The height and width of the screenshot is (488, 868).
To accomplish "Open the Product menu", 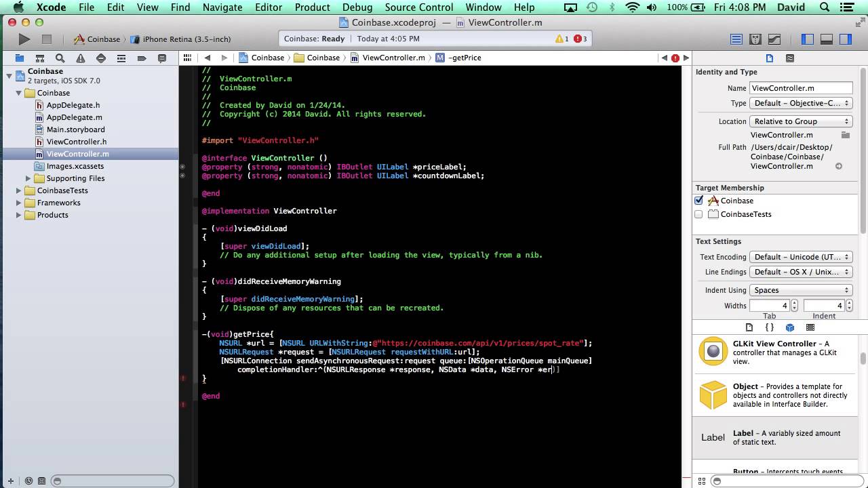I will pyautogui.click(x=313, y=7).
